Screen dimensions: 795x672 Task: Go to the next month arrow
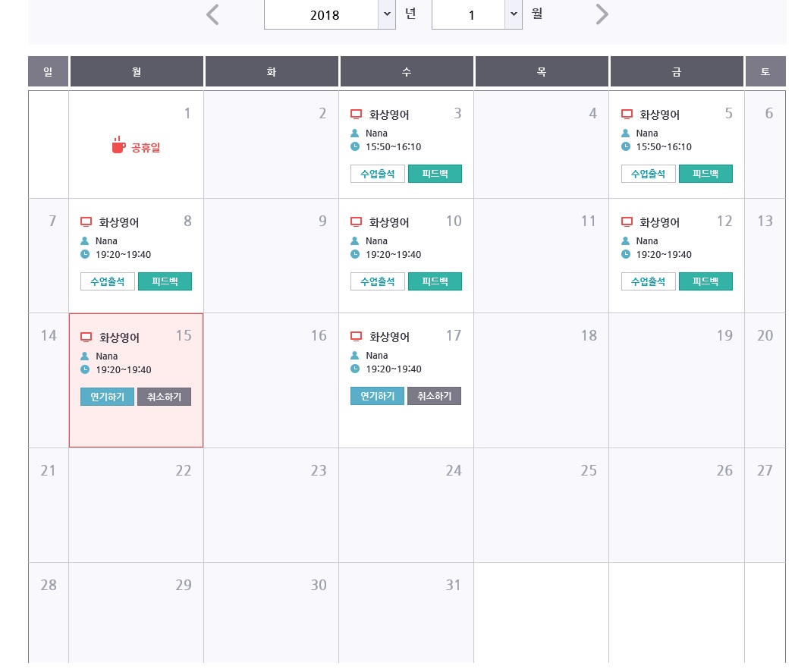[x=602, y=14]
